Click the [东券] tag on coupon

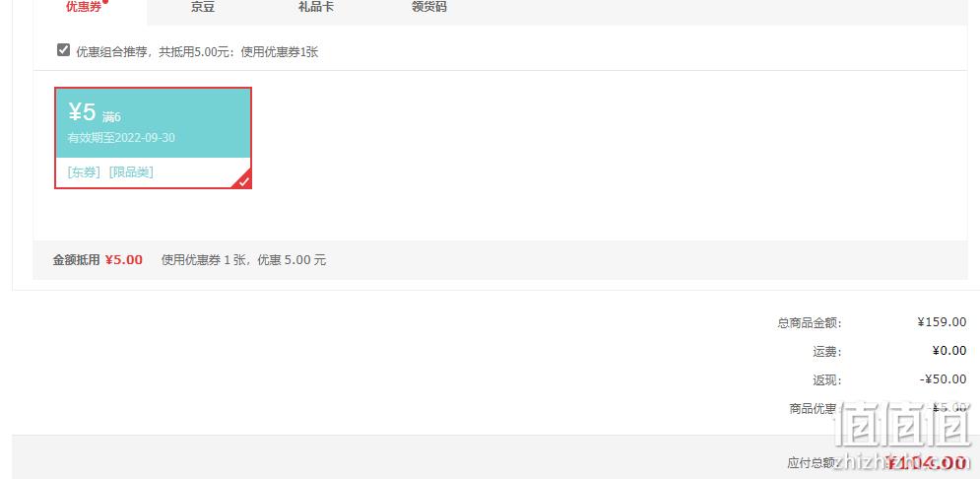click(x=84, y=171)
